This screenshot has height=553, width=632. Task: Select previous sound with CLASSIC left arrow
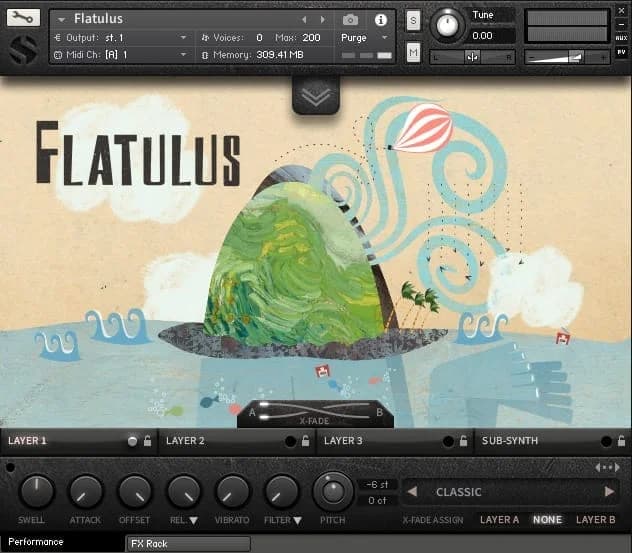pos(412,491)
